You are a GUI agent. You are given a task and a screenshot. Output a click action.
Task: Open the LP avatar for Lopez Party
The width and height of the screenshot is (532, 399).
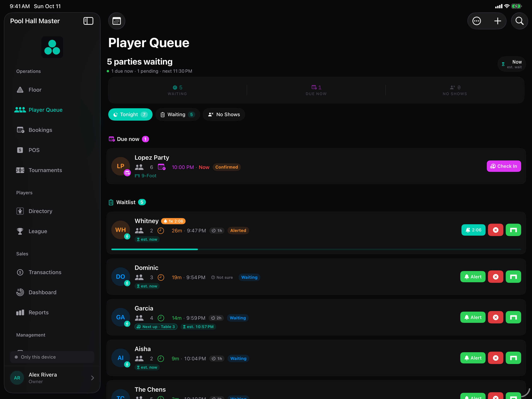point(120,166)
